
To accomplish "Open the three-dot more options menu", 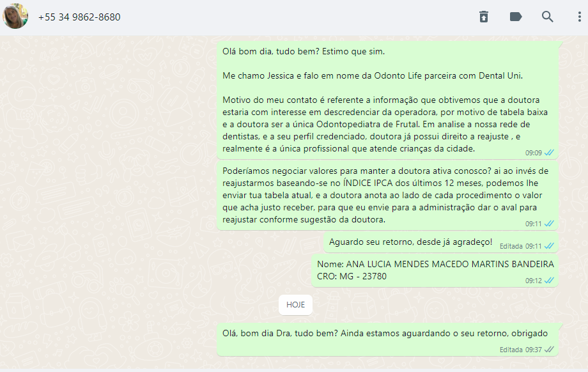I will point(580,17).
